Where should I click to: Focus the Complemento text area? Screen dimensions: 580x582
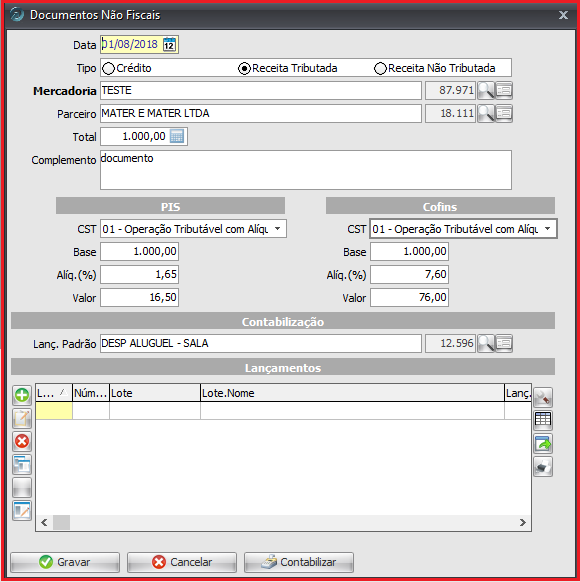pyautogui.click(x=306, y=170)
